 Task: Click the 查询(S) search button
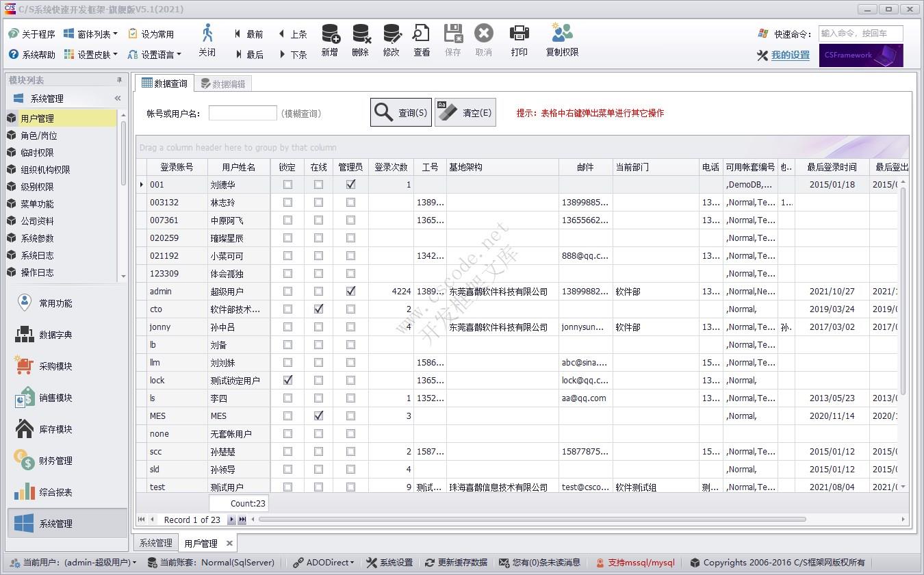[x=400, y=112]
